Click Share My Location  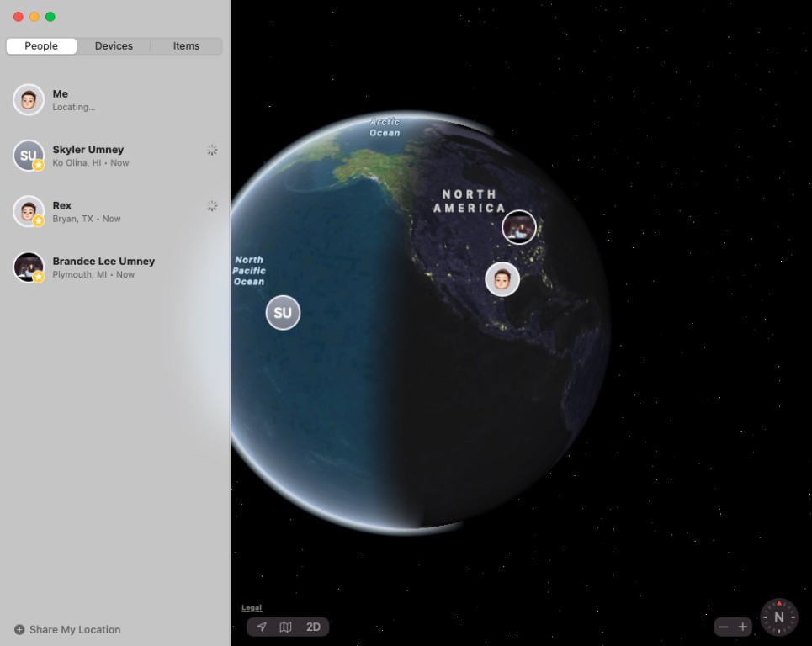click(75, 629)
